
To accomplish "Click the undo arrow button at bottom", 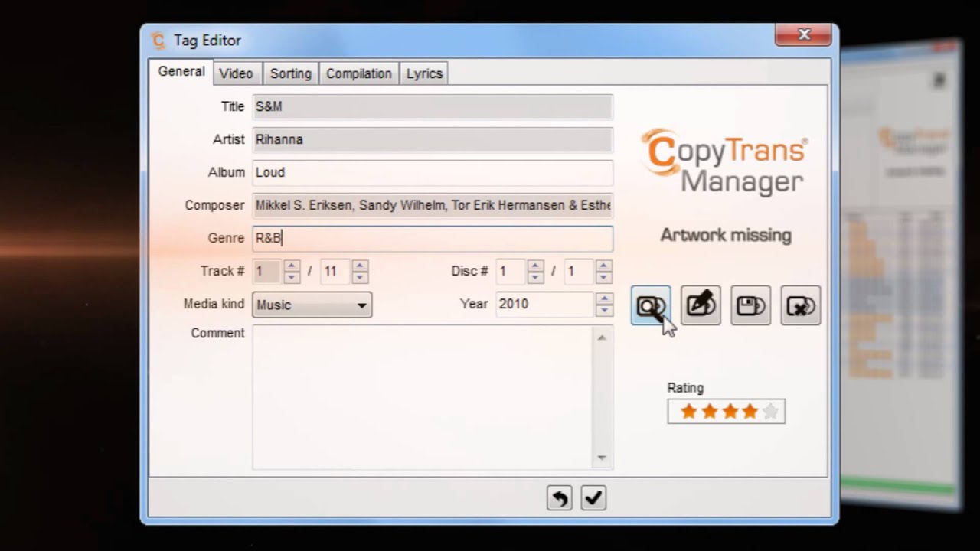I will point(560,498).
